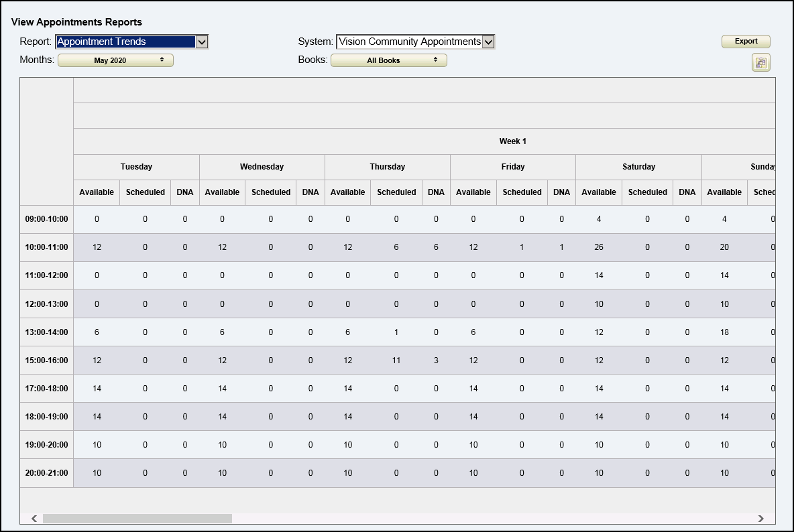This screenshot has height=532, width=794.
Task: Open the System dropdown for Vision Community Appointments
Action: [415, 42]
